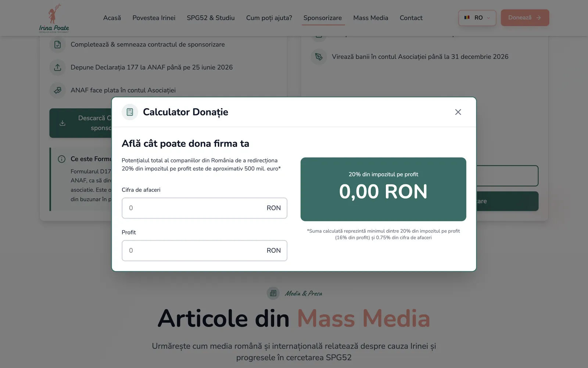This screenshot has width=588, height=368.
Task: Click the newspaper icon near Media & Presa
Action: pyautogui.click(x=273, y=293)
